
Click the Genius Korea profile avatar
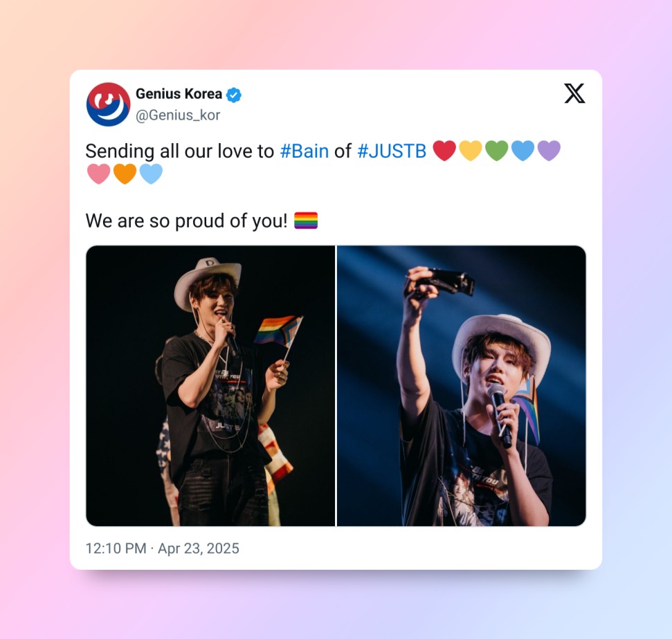point(108,104)
